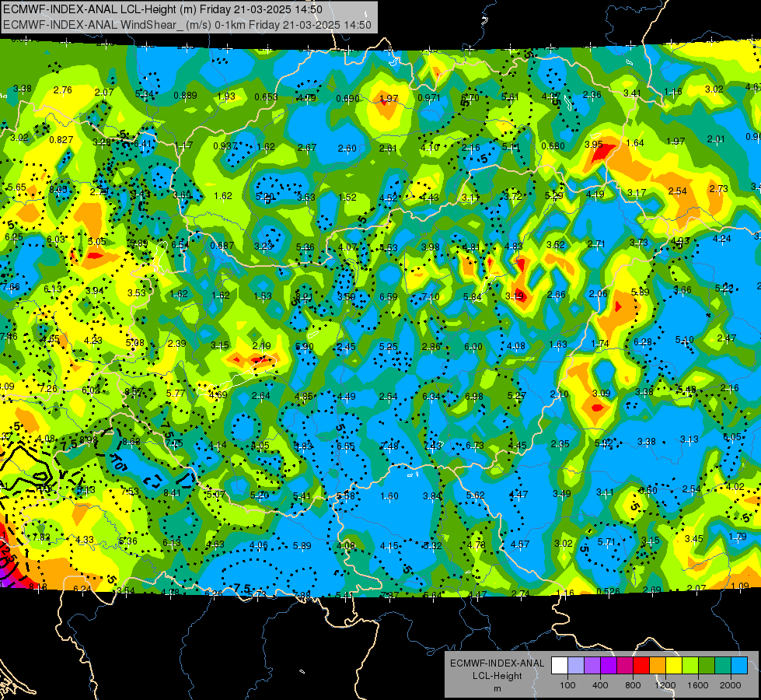
Task: Click the wind shear value 5.84
Action: (x=473, y=297)
